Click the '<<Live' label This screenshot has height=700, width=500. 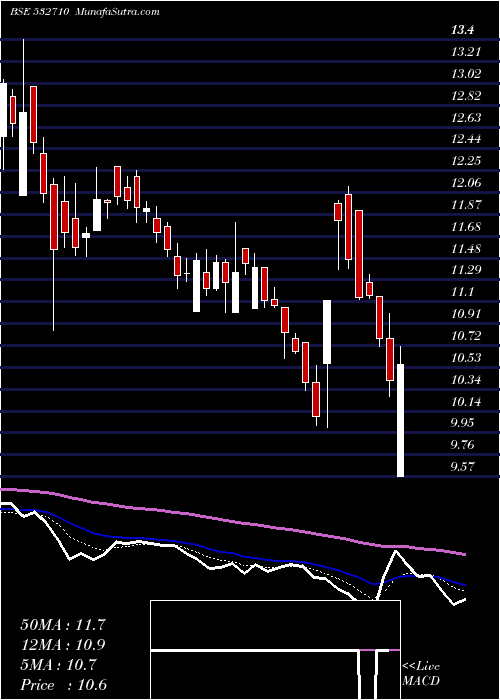tap(421, 667)
